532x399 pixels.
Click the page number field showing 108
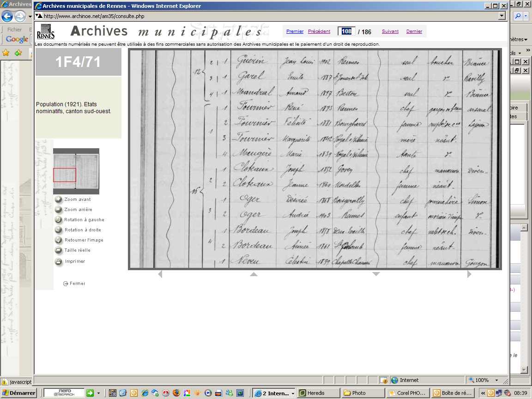pos(346,31)
